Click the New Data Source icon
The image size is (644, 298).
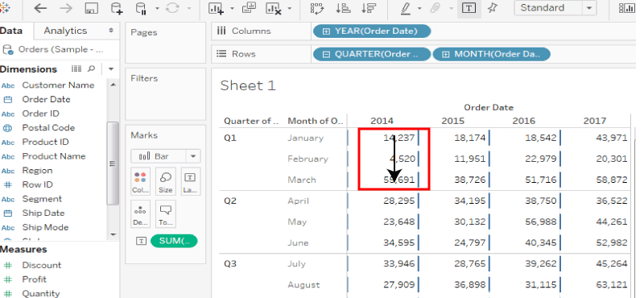tap(117, 9)
